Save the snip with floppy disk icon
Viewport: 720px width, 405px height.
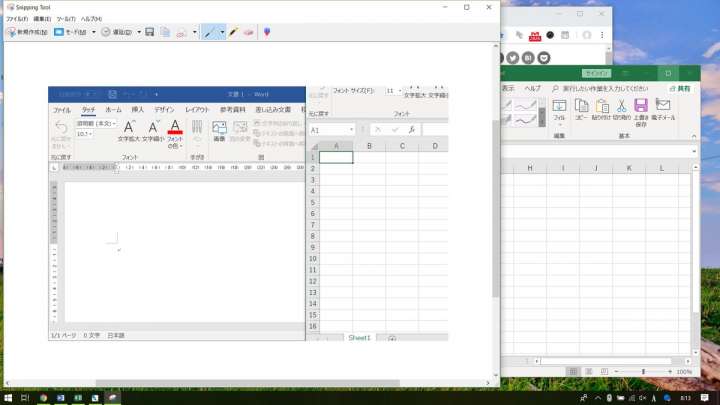(x=150, y=32)
